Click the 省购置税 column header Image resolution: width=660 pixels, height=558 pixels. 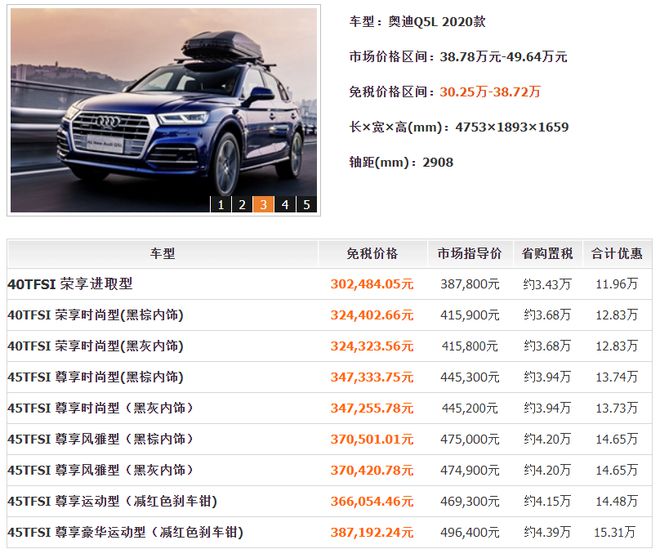tap(547, 253)
